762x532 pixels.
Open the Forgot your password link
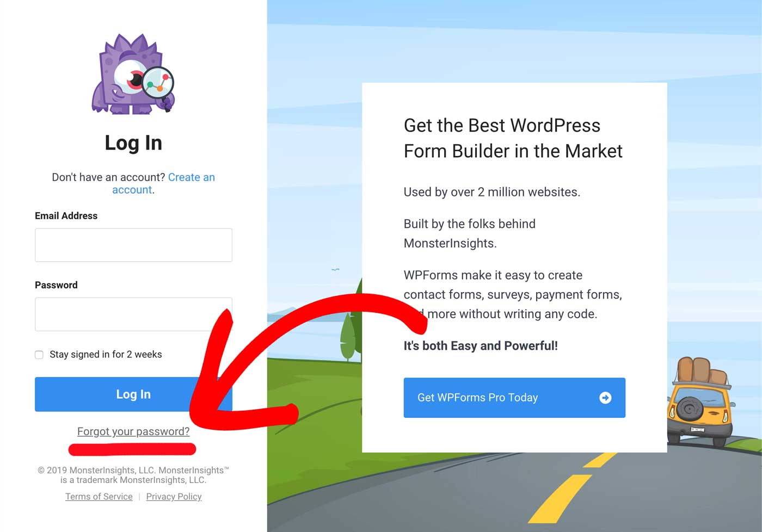point(133,431)
